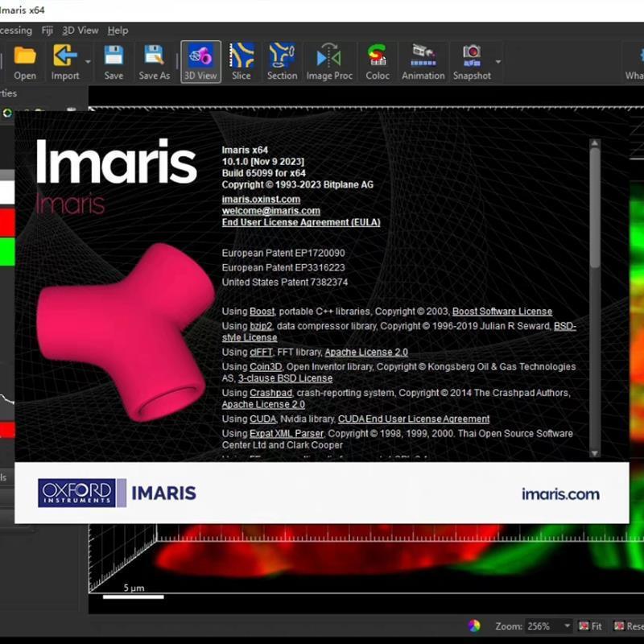Open the 3-clause BSD License link

point(286,378)
